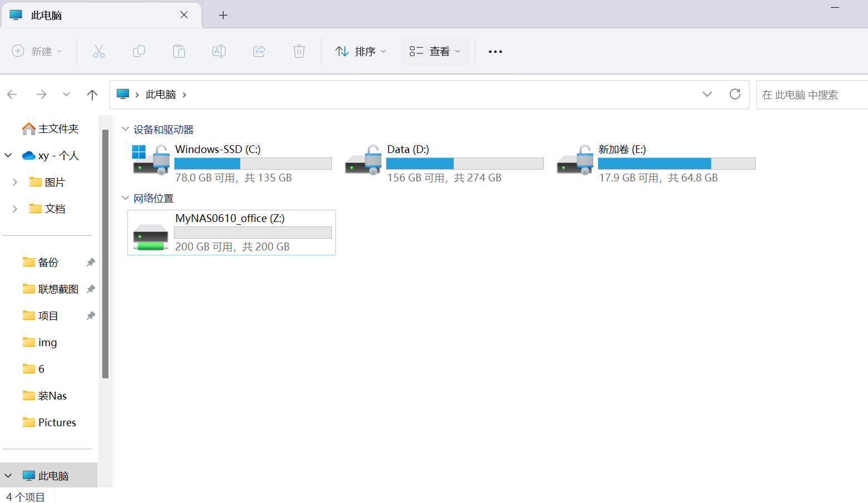Click the Delete trash bin icon
This screenshot has width=868, height=503.
(299, 51)
